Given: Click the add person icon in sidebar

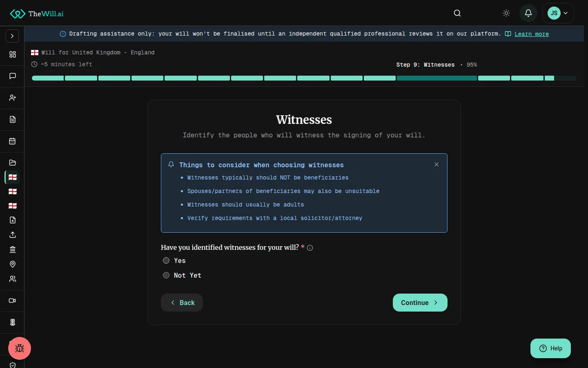Looking at the screenshot, I should click(13, 98).
